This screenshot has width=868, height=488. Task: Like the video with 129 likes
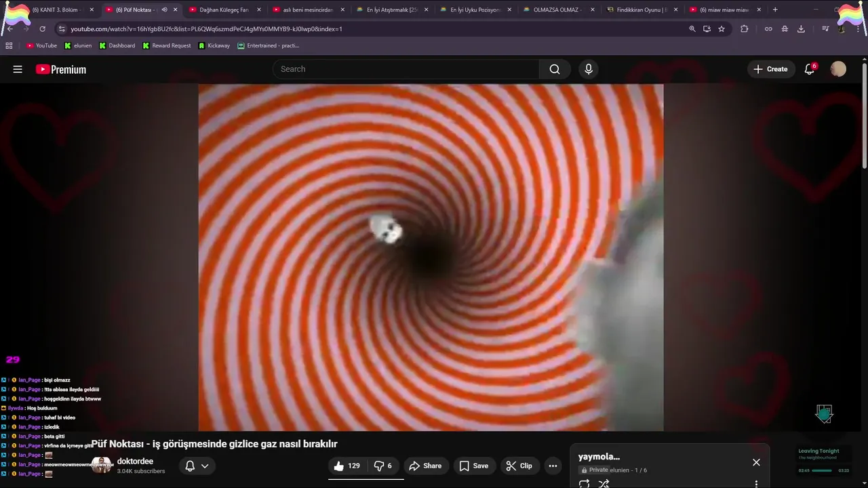click(x=348, y=466)
